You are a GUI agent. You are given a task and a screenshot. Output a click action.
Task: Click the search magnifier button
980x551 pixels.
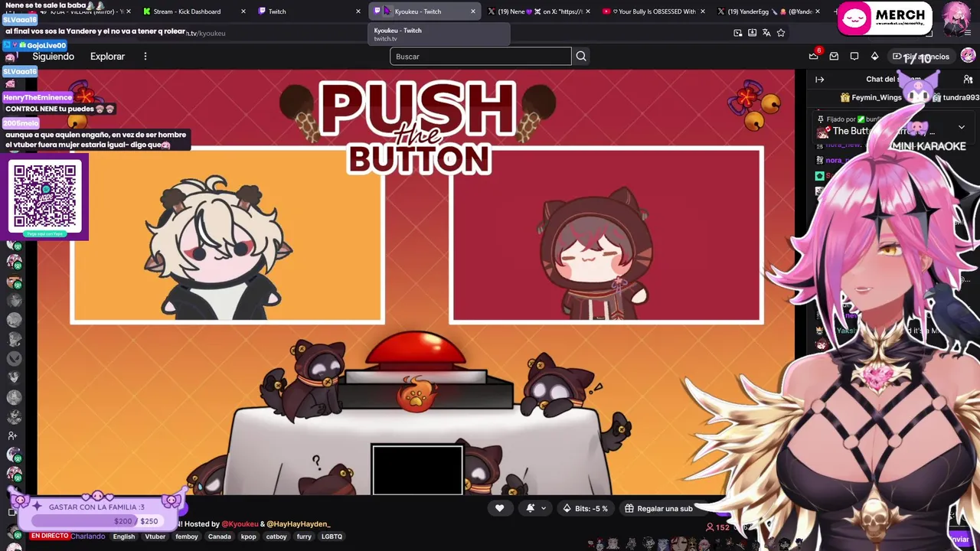tap(581, 56)
